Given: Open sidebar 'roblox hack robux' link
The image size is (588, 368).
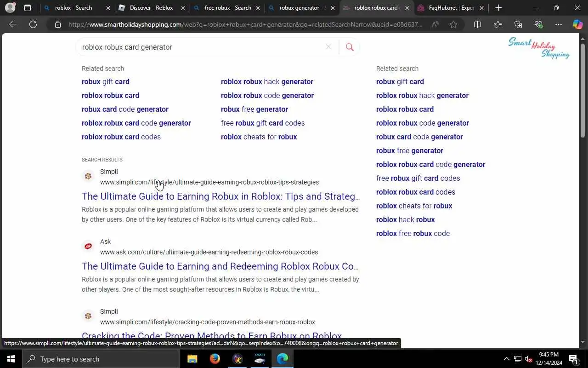Looking at the screenshot, I should tap(406, 219).
